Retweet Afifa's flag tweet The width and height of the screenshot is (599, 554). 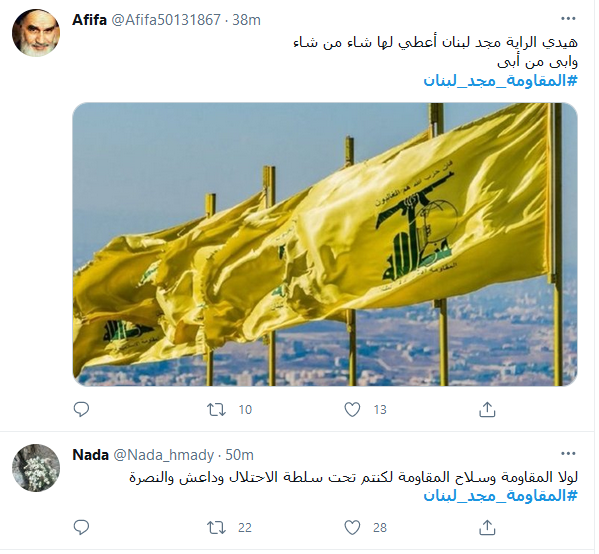[x=216, y=410]
